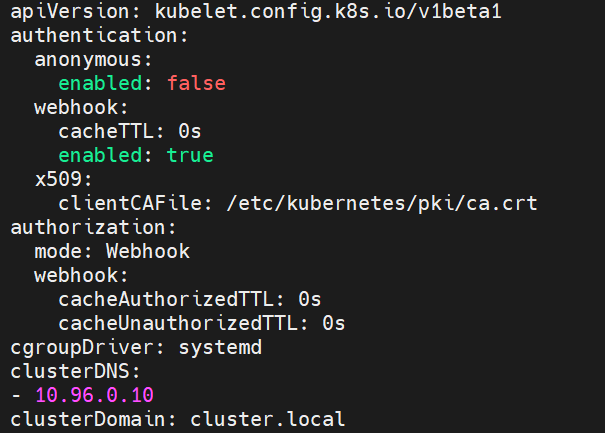Click the green true value
The image size is (605, 433).
(x=190, y=155)
